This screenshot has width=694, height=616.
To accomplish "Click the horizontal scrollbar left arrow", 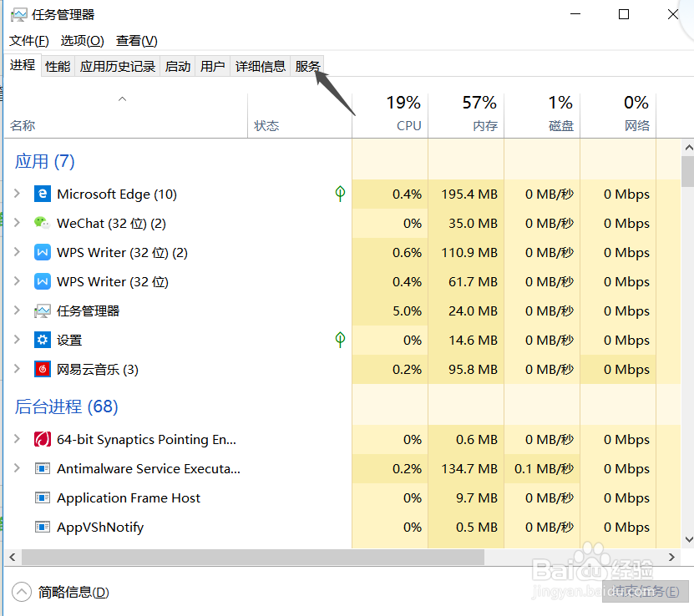I will point(13,558).
